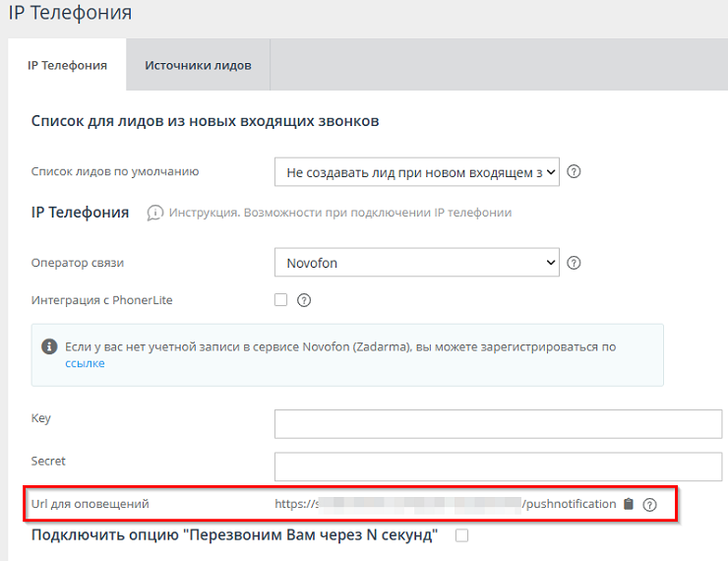The image size is (728, 561).
Task: Click help icon next to notification URL
Action: (x=649, y=504)
